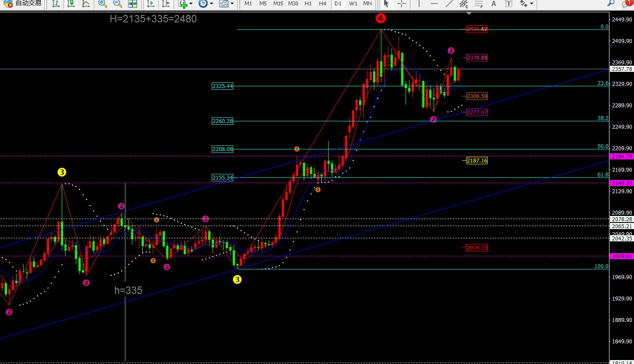The width and height of the screenshot is (634, 364).
Task: Select the equidistant channel tool
Action: pos(464,4)
